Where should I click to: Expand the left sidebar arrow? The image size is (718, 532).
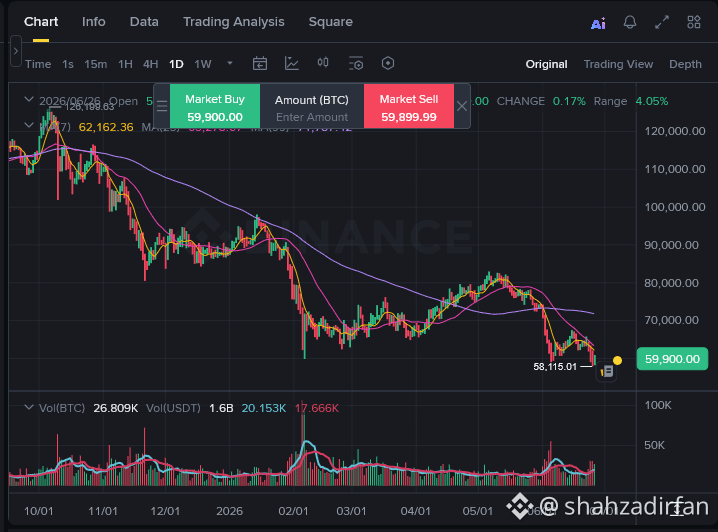pos(16,51)
